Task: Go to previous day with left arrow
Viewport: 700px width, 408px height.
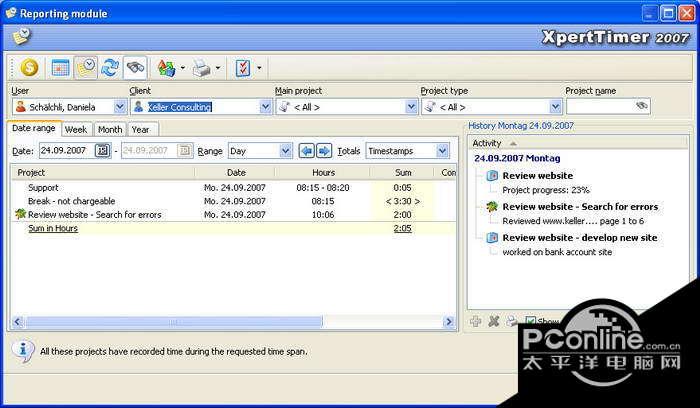Action: click(306, 151)
